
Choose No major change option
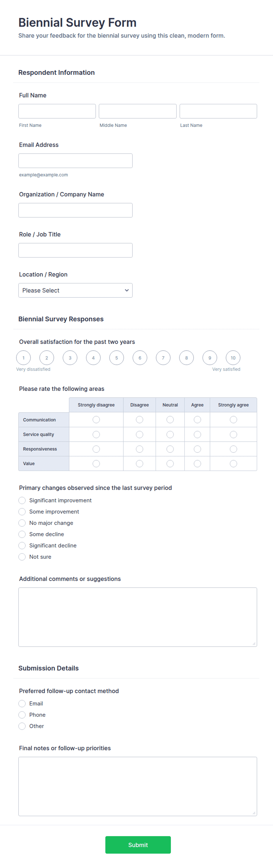tap(22, 523)
